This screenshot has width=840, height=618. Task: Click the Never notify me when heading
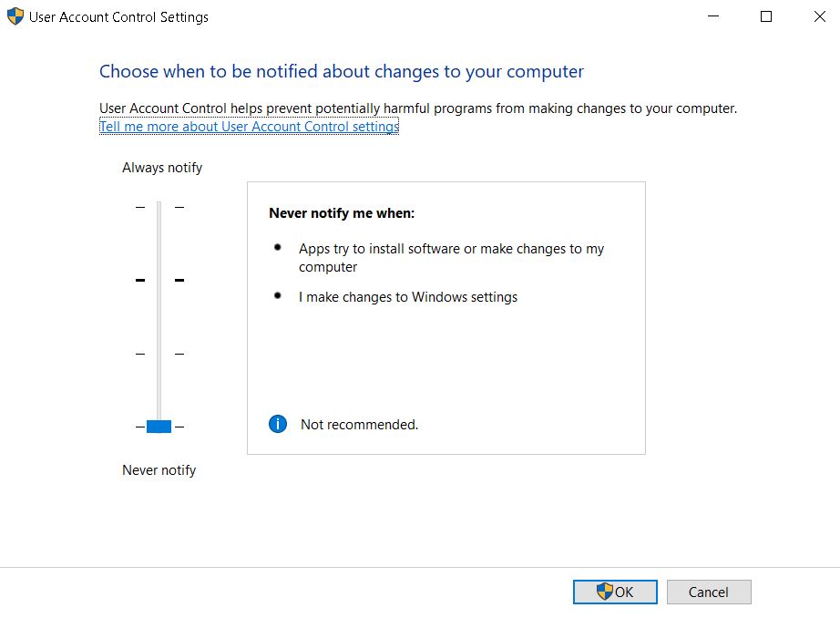pyautogui.click(x=342, y=213)
